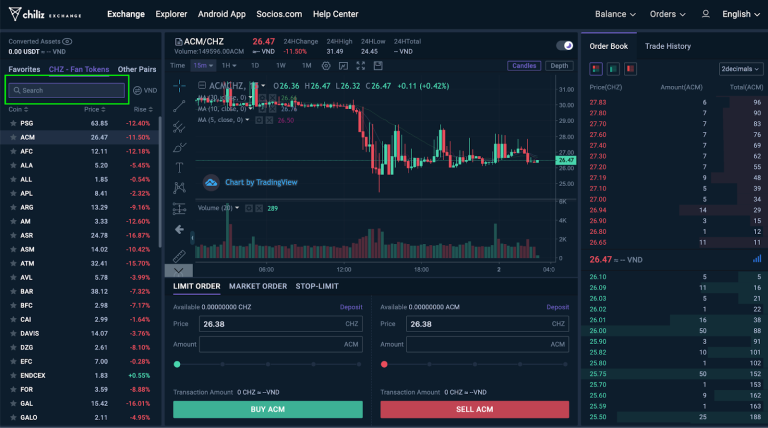Select the brush drawing tool
Viewport: 768px width, 428px height.
click(179, 147)
